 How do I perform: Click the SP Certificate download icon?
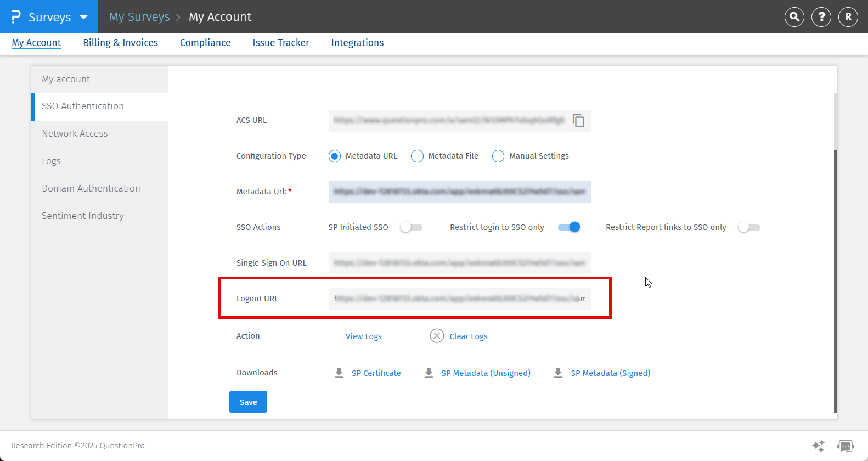(x=339, y=373)
